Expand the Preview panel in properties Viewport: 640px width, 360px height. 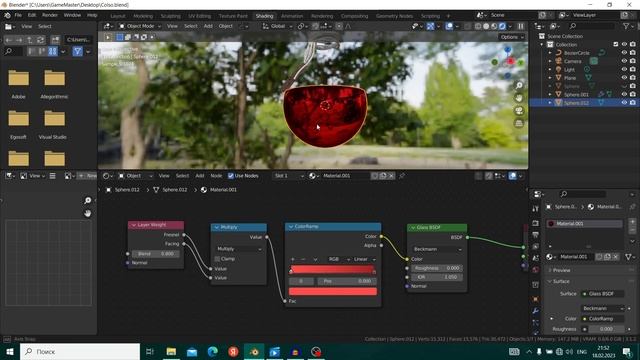561,270
